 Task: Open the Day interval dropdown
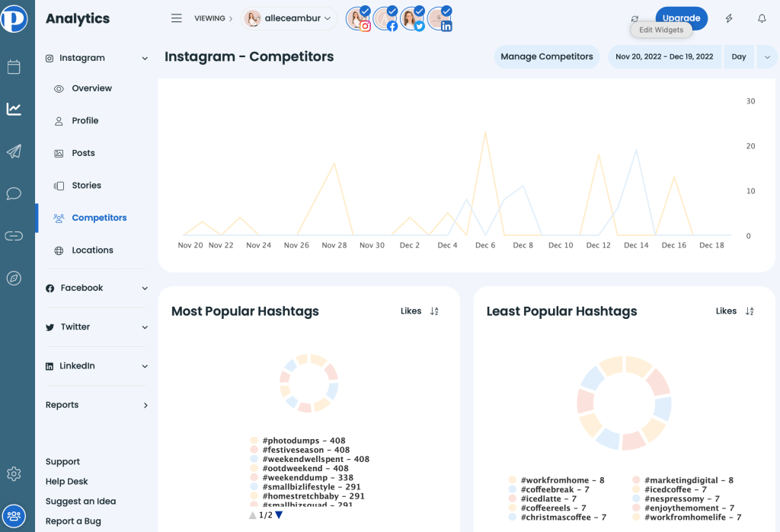tap(739, 57)
